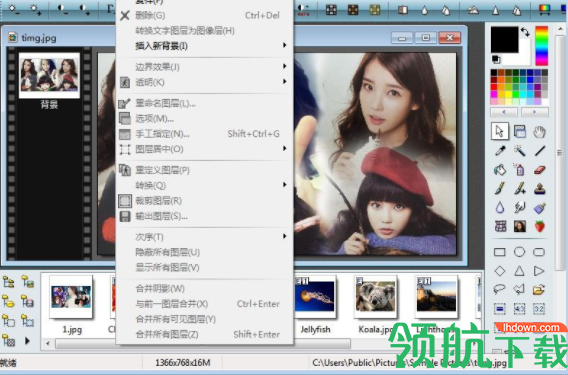Choose the rhombus selection shape
The width and height of the screenshot is (568, 375).
(x=500, y=271)
